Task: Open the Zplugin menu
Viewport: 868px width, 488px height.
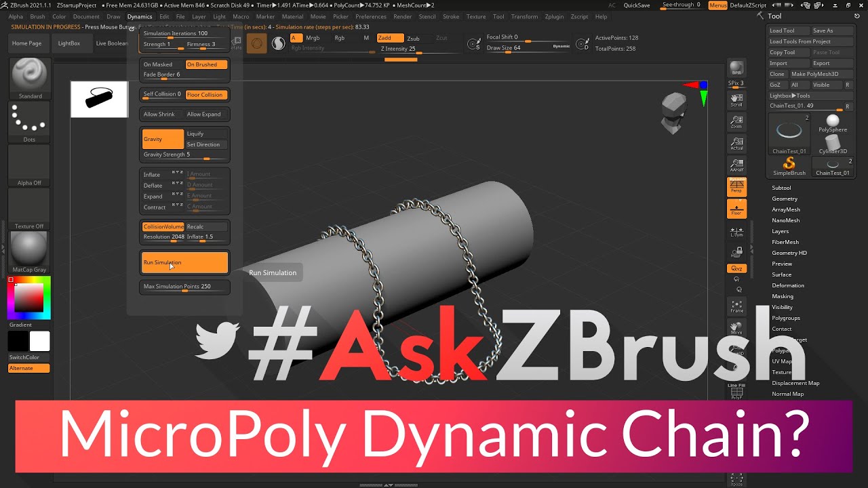Action: click(x=554, y=16)
